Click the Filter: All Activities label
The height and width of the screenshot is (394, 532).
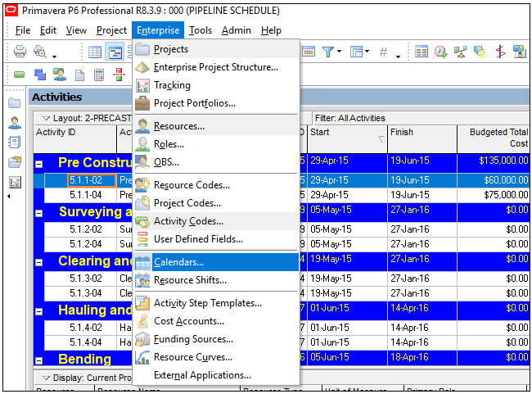pyautogui.click(x=349, y=118)
